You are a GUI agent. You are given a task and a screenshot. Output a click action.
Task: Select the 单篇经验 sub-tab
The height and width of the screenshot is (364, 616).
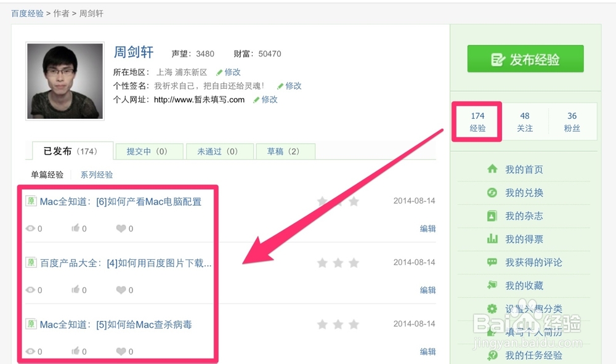click(x=47, y=175)
